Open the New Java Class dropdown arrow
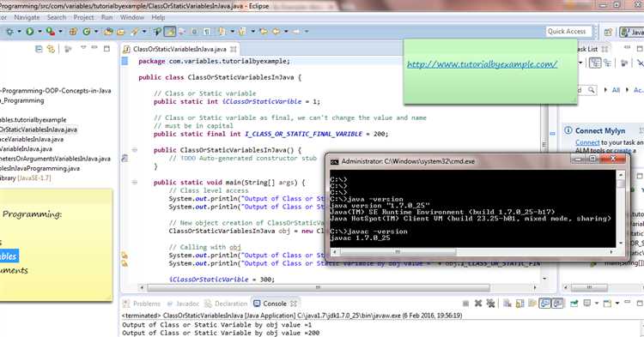This screenshot has width=644, height=337. (x=96, y=32)
